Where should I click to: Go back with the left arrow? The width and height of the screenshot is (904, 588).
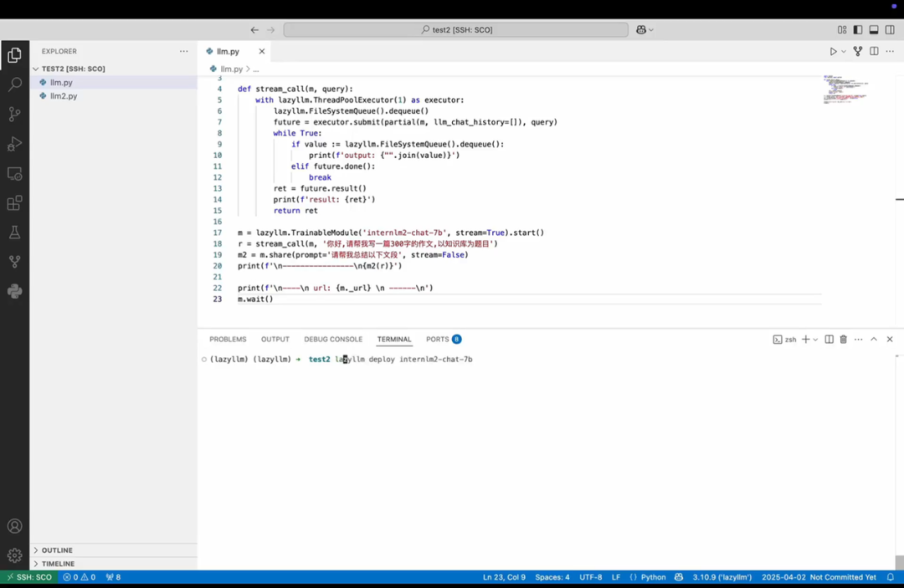[x=254, y=30]
